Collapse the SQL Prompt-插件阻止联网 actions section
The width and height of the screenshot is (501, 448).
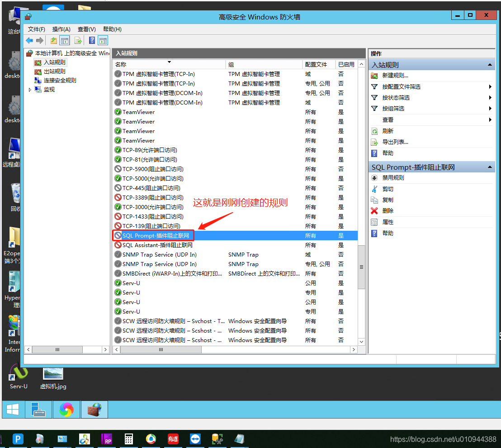490,167
